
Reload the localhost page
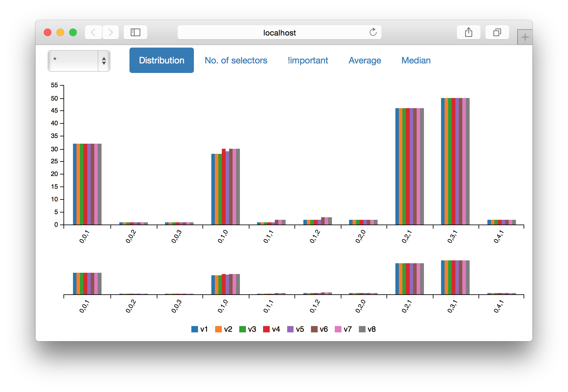373,32
